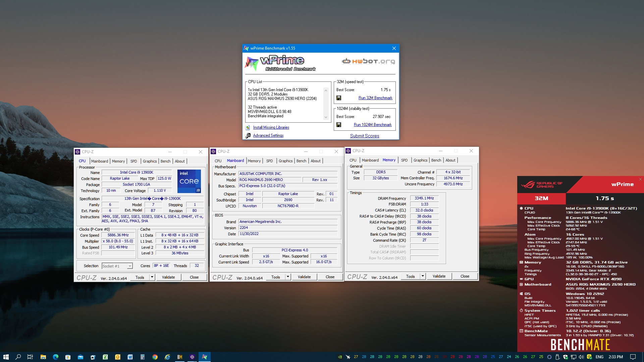Click the 2:33 PM clock
Screen dimensions: 644x362
[615, 357]
